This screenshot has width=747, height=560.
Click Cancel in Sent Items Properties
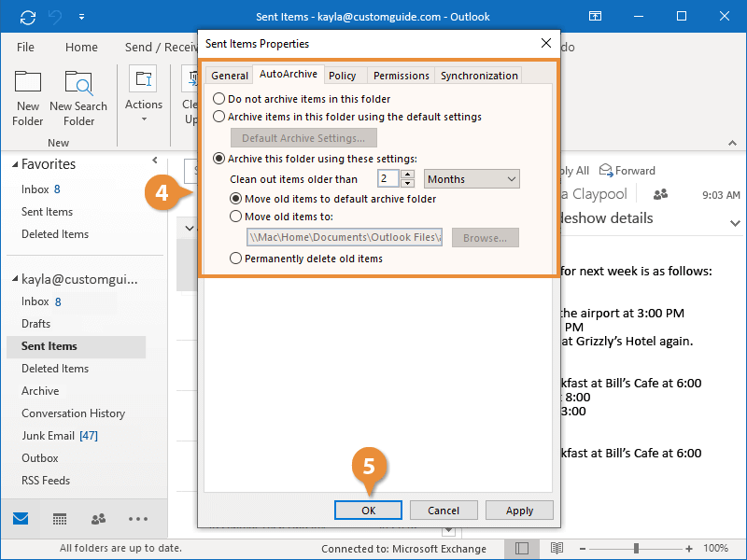point(444,511)
